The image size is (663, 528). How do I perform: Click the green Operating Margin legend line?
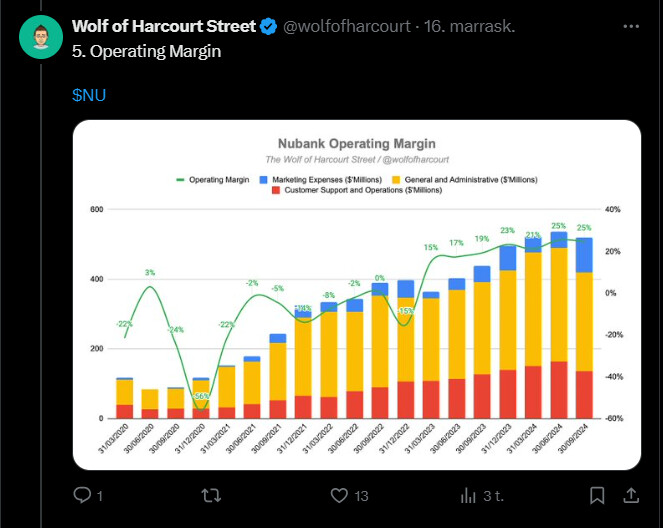pos(181,179)
